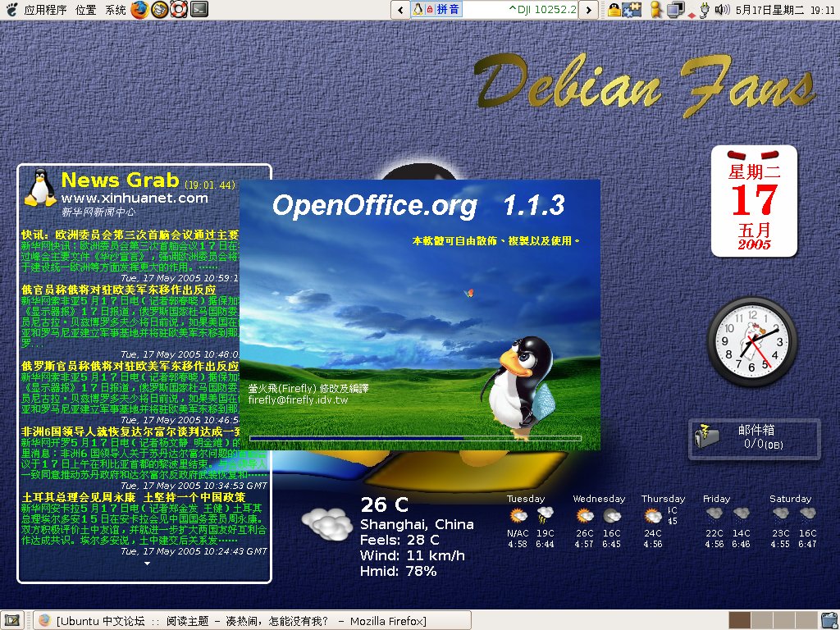Click the yellow messenger buddy icon
840x630 pixels.
pos(655,9)
